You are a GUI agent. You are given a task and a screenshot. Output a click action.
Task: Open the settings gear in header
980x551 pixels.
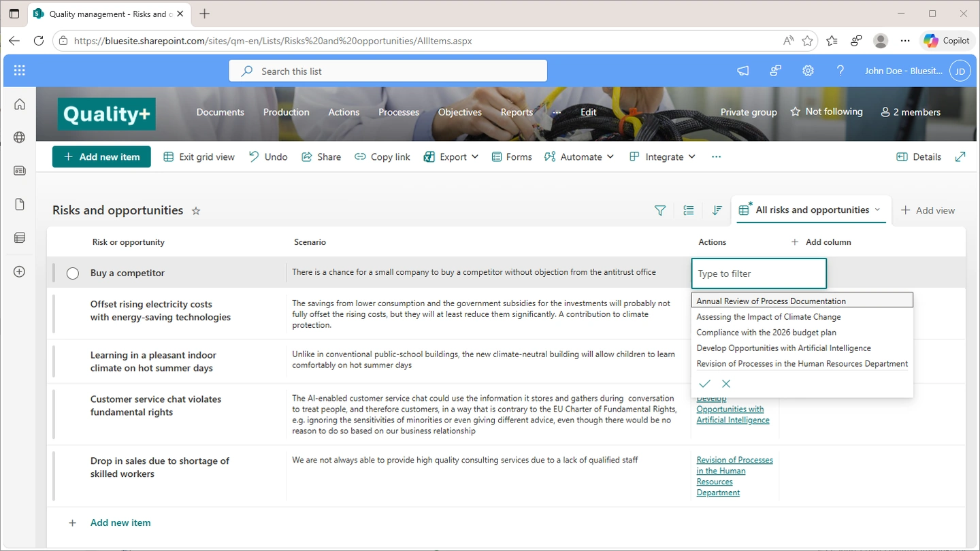(808, 71)
